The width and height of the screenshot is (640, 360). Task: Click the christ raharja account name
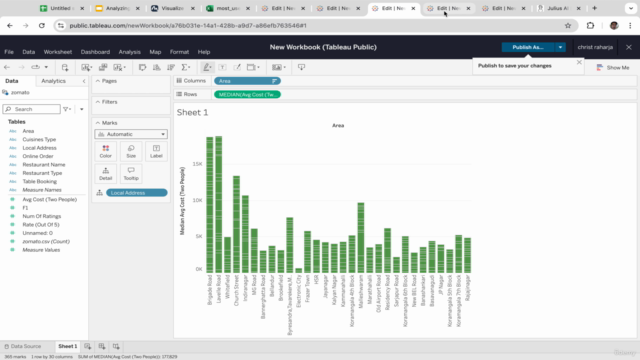pos(595,47)
